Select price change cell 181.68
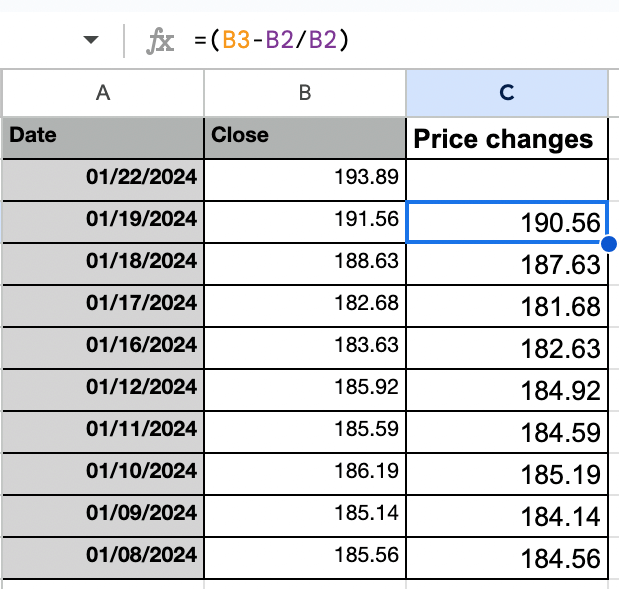619x589 pixels. 507,306
